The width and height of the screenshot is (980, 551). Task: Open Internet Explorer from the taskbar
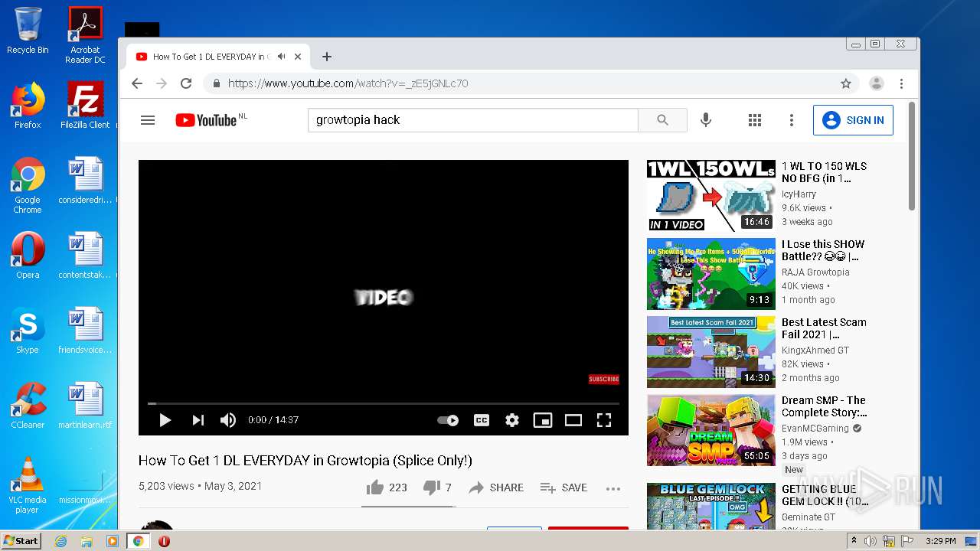point(60,541)
